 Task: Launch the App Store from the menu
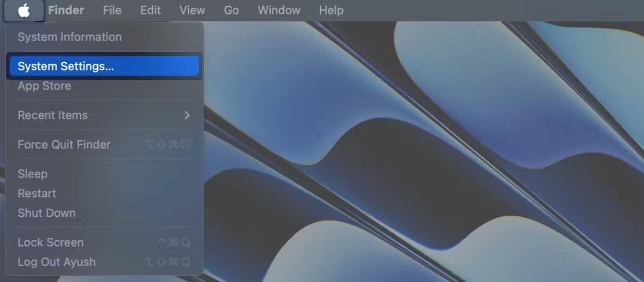point(44,86)
